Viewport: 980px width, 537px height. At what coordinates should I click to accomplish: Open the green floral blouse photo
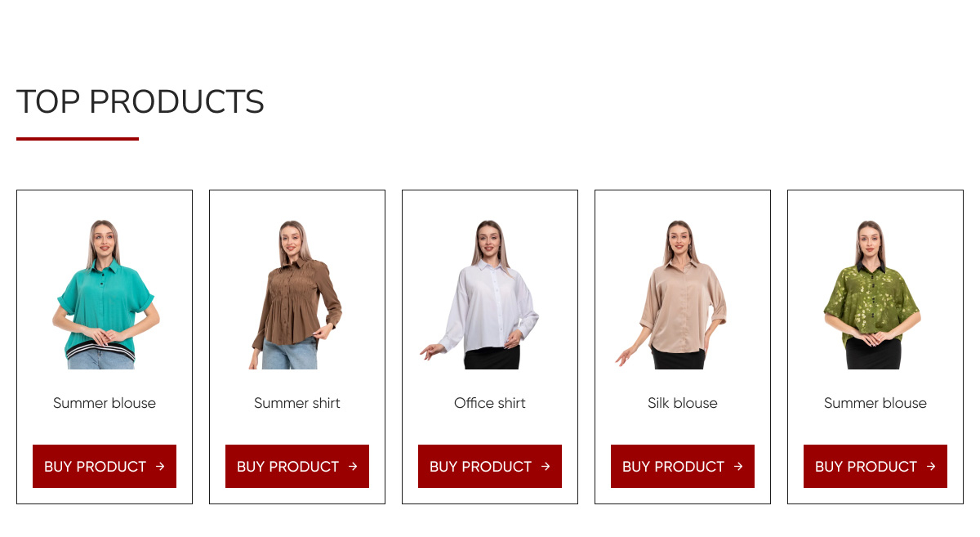click(872, 294)
